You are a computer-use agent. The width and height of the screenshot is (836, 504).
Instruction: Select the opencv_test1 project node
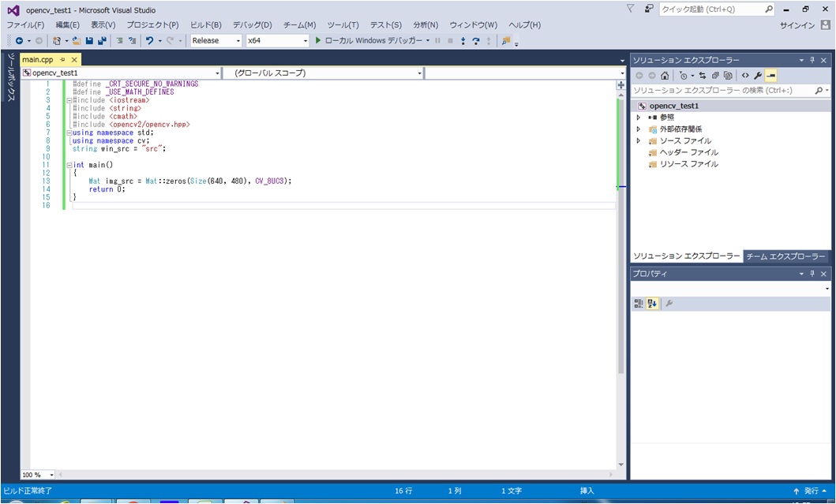[x=674, y=106]
